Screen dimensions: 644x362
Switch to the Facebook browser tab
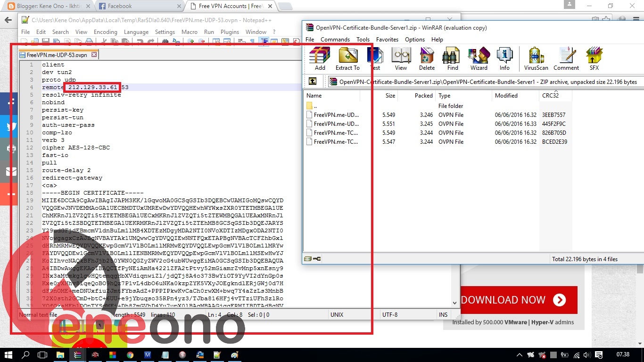[140, 6]
